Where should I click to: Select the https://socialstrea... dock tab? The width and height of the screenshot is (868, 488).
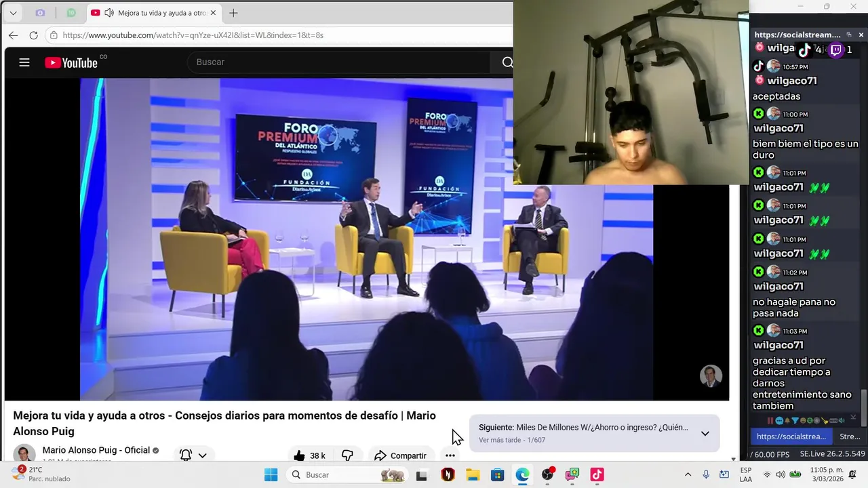(791, 436)
